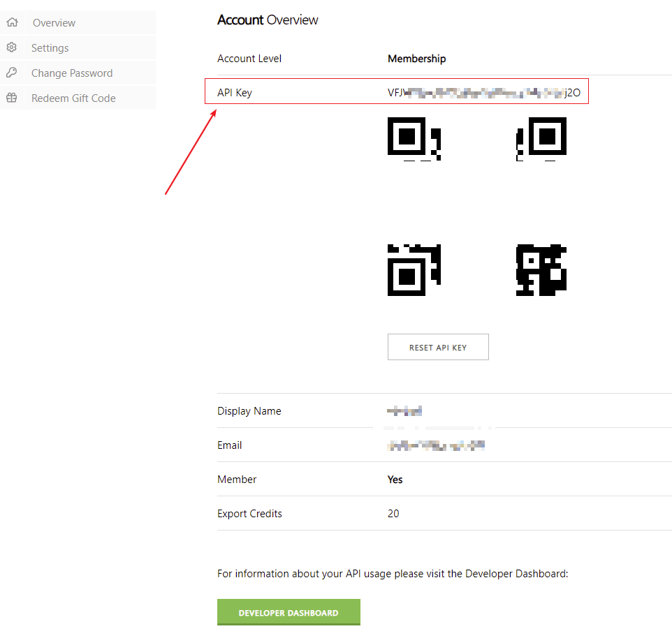672x638 pixels.
Task: Click the key icon beside Change Password
Action: pyautogui.click(x=12, y=73)
